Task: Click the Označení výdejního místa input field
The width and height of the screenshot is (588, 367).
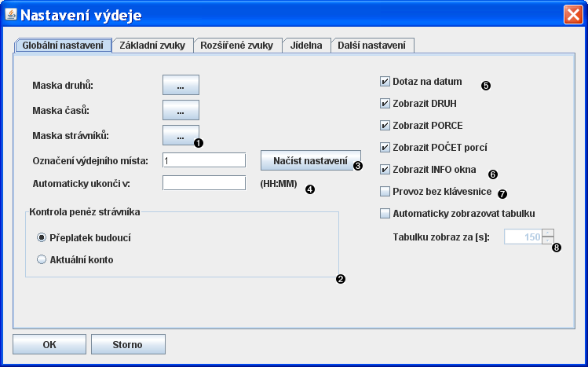Action: point(204,160)
